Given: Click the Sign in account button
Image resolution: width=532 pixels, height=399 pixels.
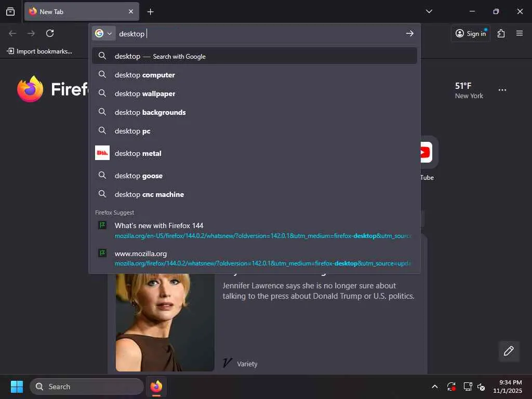Looking at the screenshot, I should coord(471,33).
